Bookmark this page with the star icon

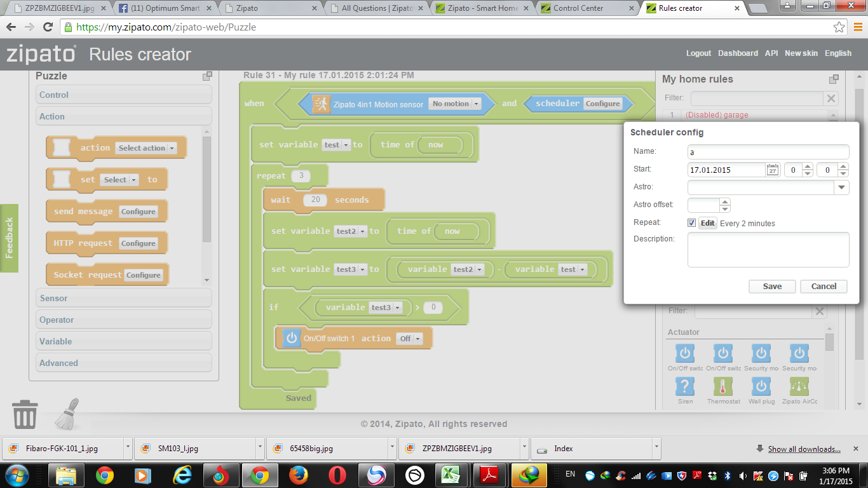pos(839,27)
